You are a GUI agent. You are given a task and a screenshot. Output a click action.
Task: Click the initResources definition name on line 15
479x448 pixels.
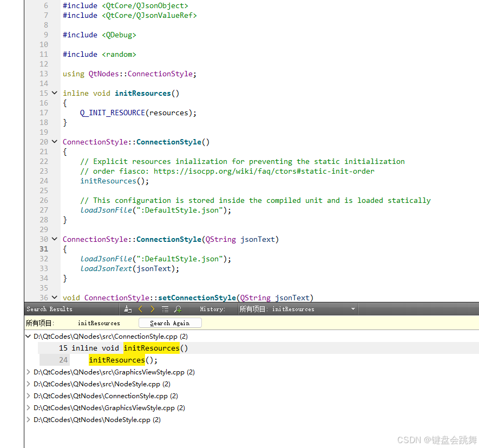coord(143,93)
